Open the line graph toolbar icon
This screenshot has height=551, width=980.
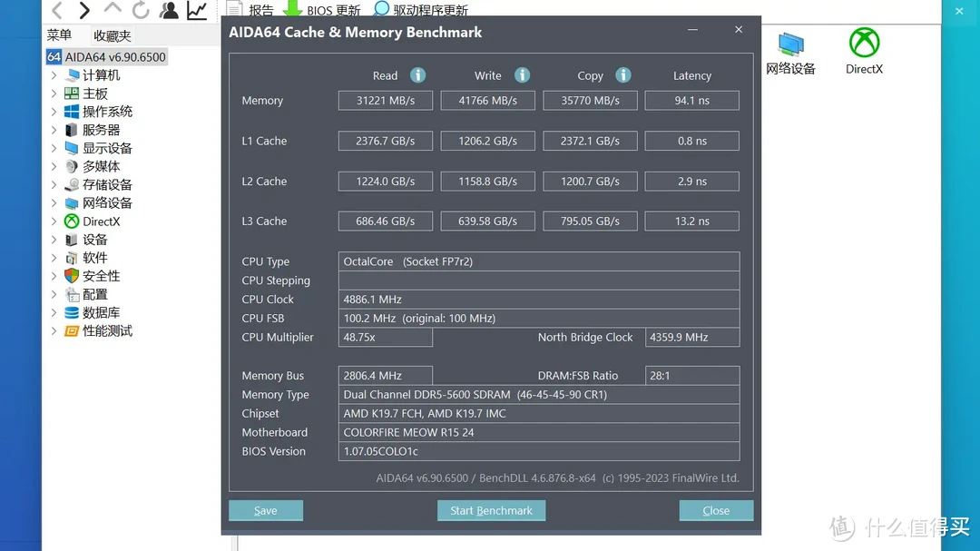pyautogui.click(x=197, y=11)
